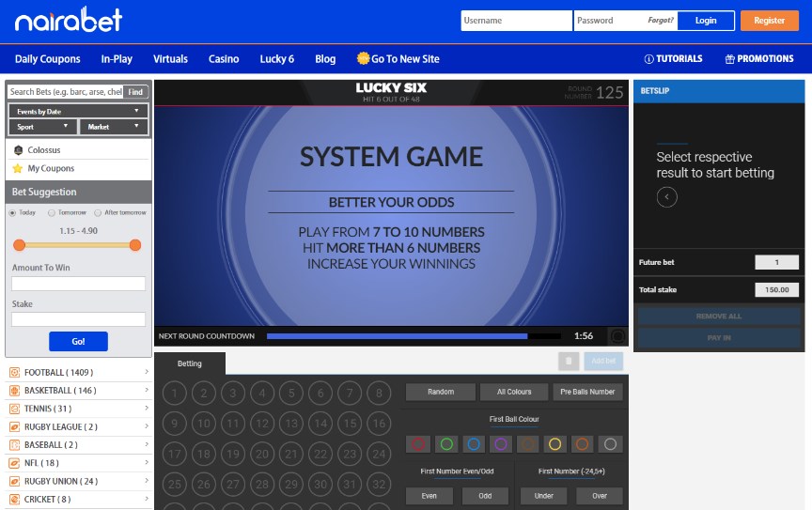Click the Football sport icon
The image size is (812, 510).
coord(14,372)
